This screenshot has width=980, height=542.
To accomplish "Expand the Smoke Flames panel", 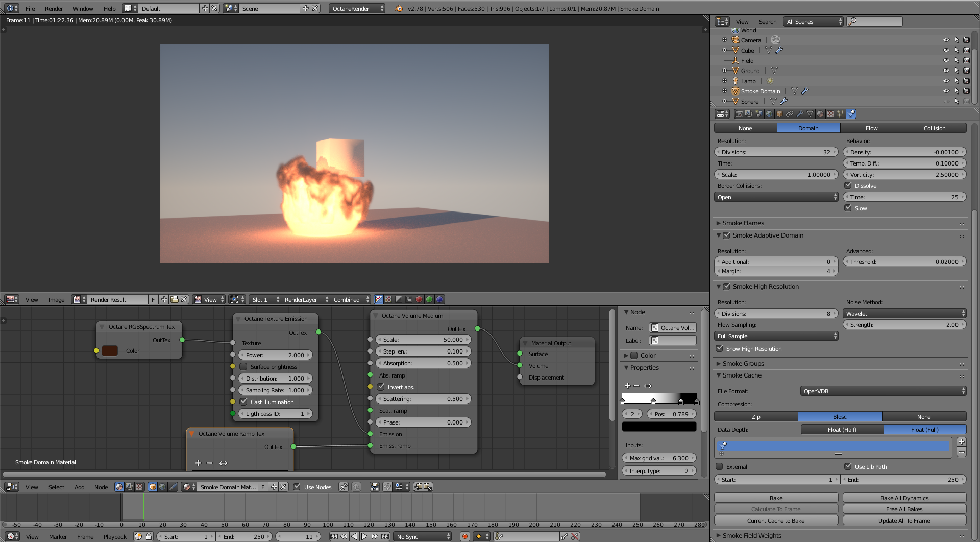I will coord(743,223).
